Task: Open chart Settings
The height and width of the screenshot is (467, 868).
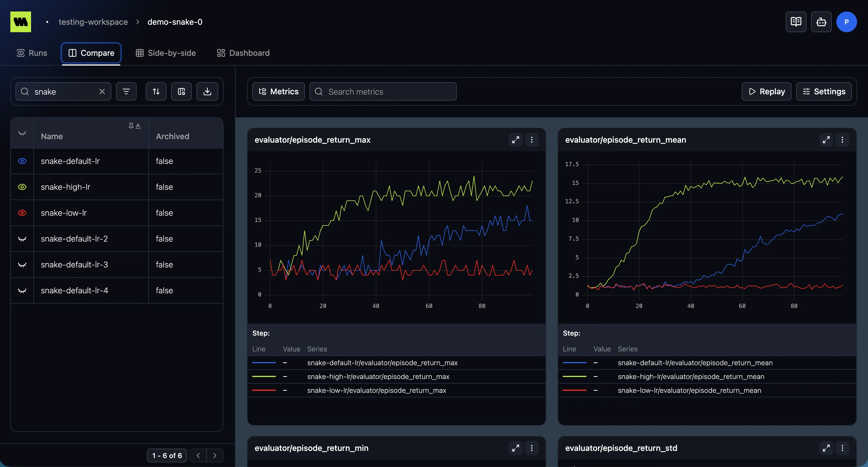Action: tap(823, 92)
